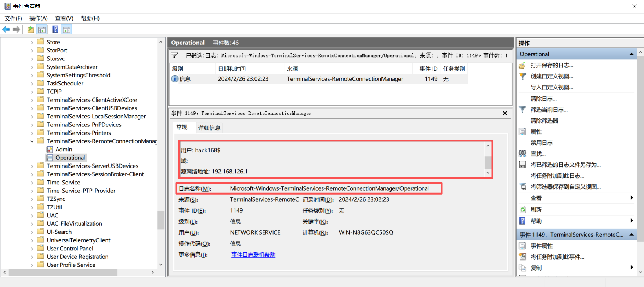
Task: Save filtered log via 将已筛选的日志文件另存为
Action: point(566,165)
